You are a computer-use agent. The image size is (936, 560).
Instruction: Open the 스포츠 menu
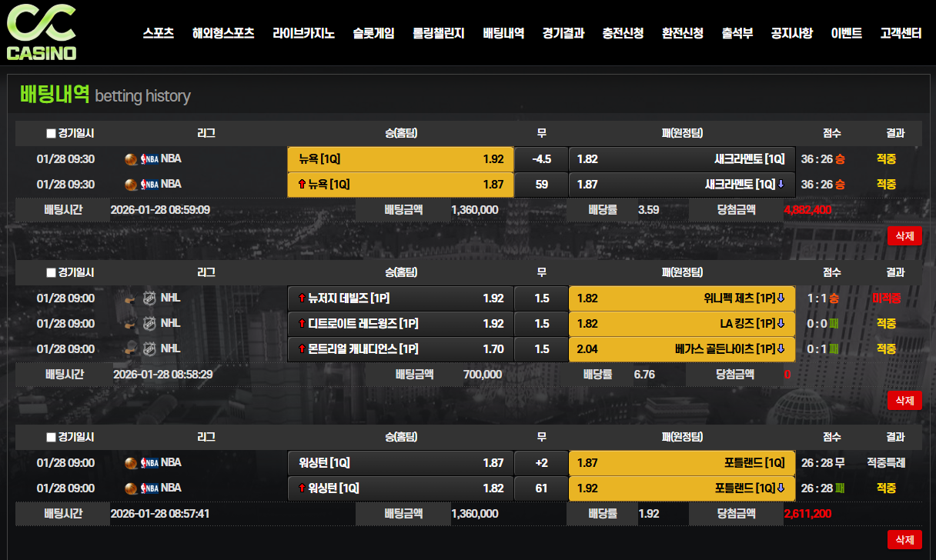point(159,33)
